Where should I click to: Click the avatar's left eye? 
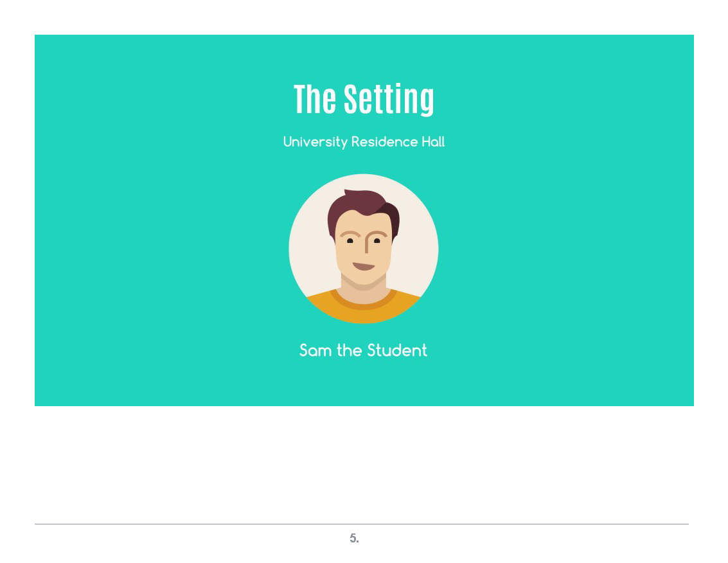coord(350,240)
